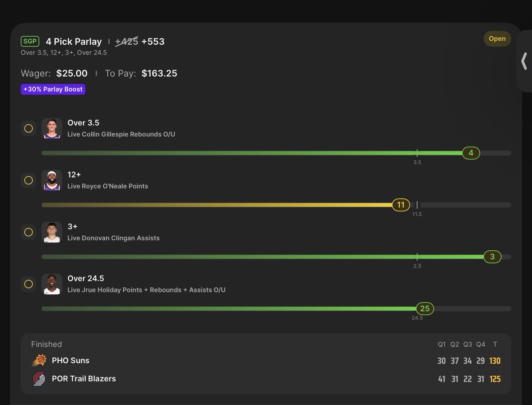The width and height of the screenshot is (532, 405).
Task: Select the Royce O'Neale leg status circle
Action: (x=28, y=180)
